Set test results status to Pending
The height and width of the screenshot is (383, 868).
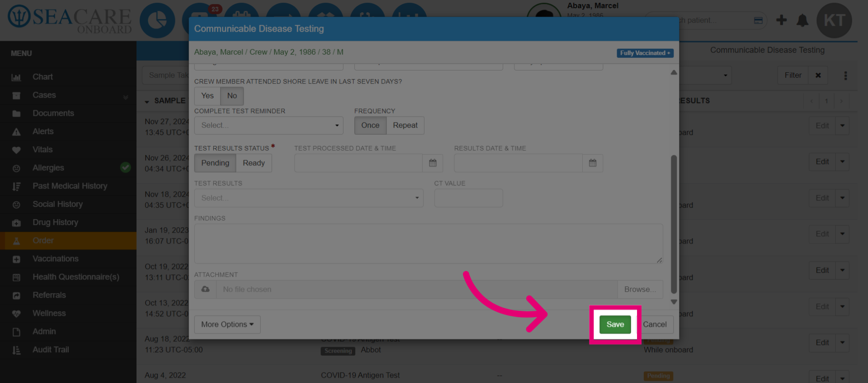215,163
